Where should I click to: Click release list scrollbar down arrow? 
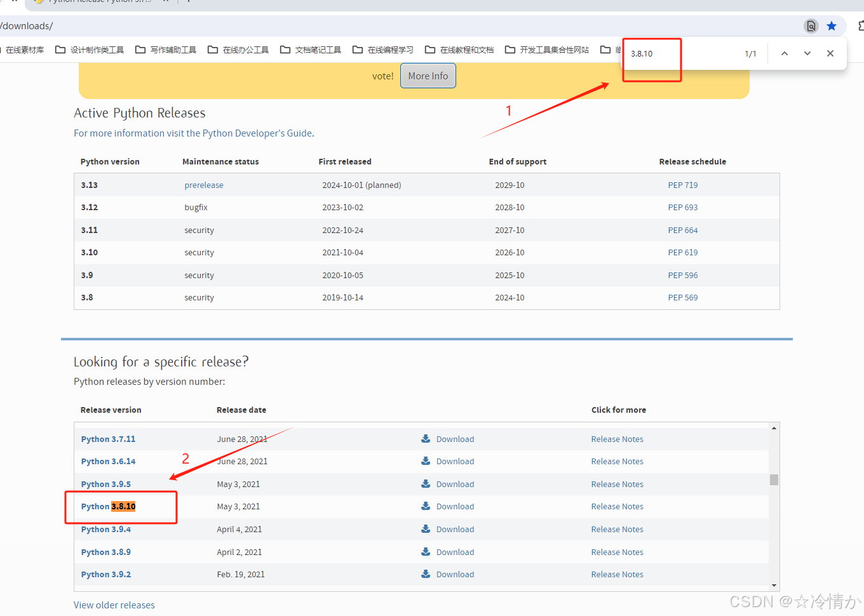(x=774, y=586)
